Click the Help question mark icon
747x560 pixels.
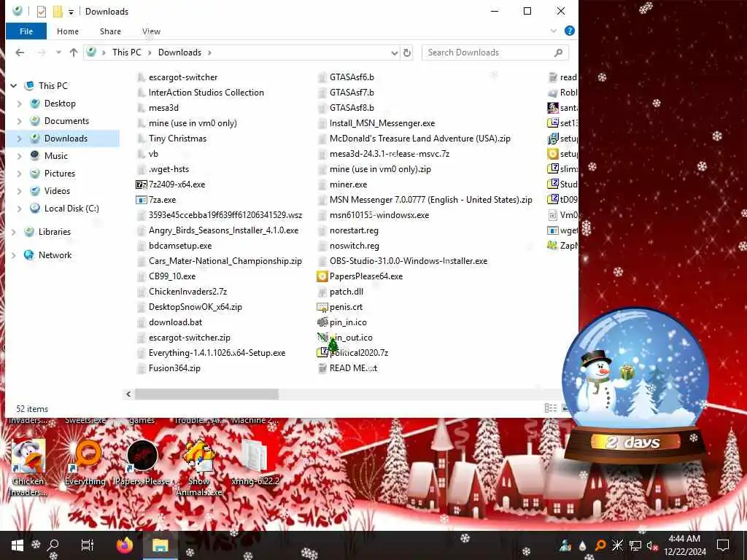[x=569, y=31]
